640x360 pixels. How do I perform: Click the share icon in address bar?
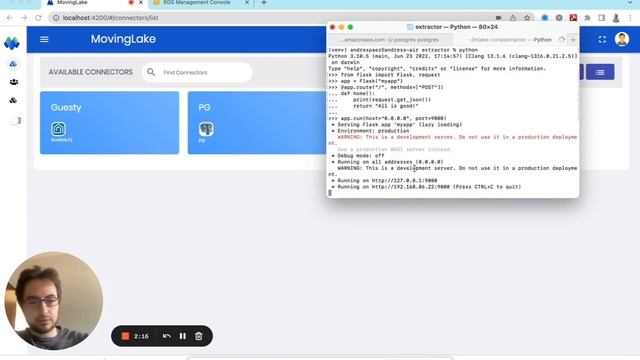pyautogui.click(x=513, y=18)
